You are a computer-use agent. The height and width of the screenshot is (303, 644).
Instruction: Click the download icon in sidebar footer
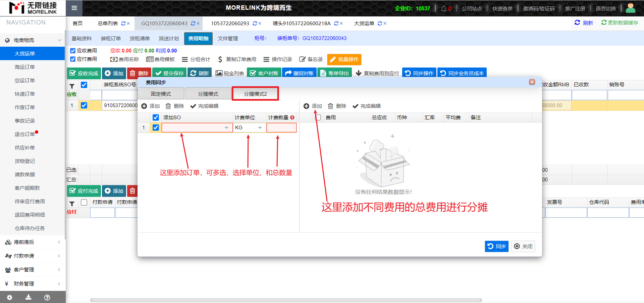coord(29,297)
